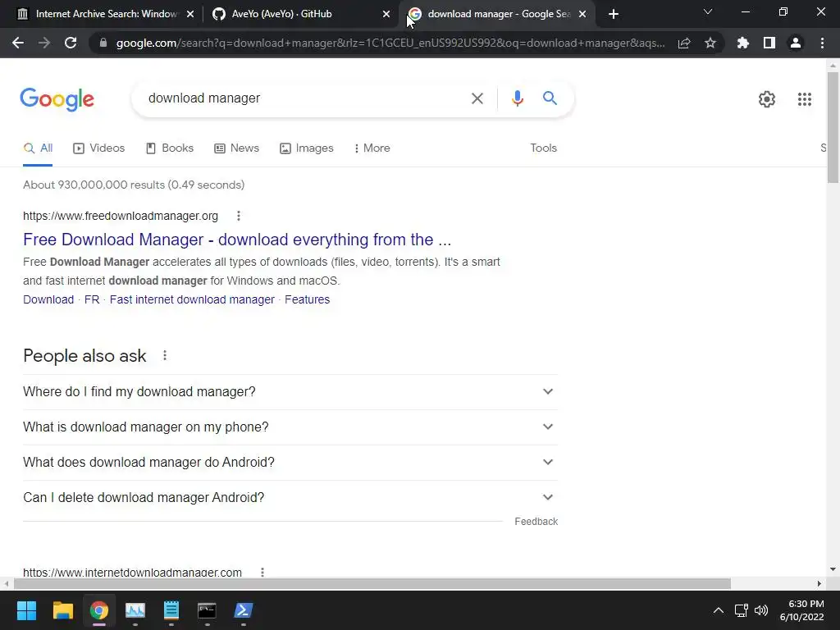The width and height of the screenshot is (840, 630).
Task: Switch to the Images results tab
Action: tap(307, 148)
